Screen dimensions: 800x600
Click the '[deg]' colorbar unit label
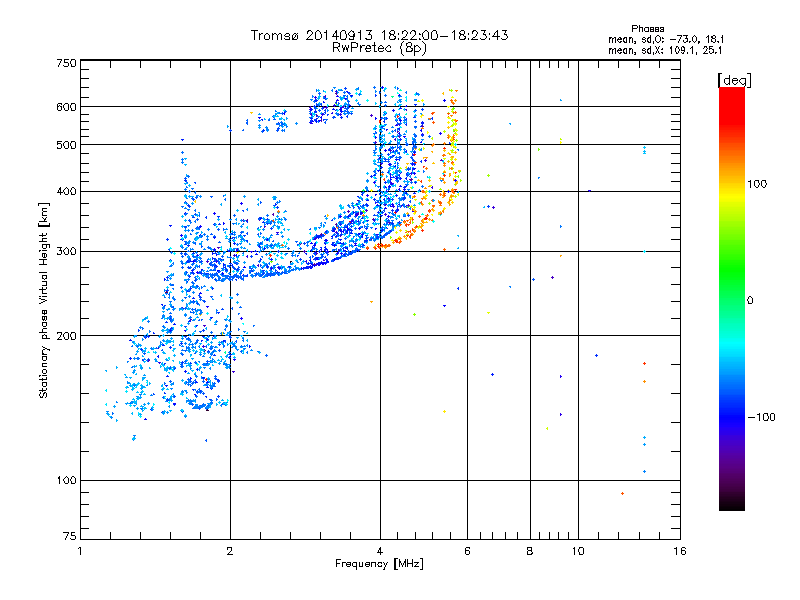pyautogui.click(x=734, y=81)
